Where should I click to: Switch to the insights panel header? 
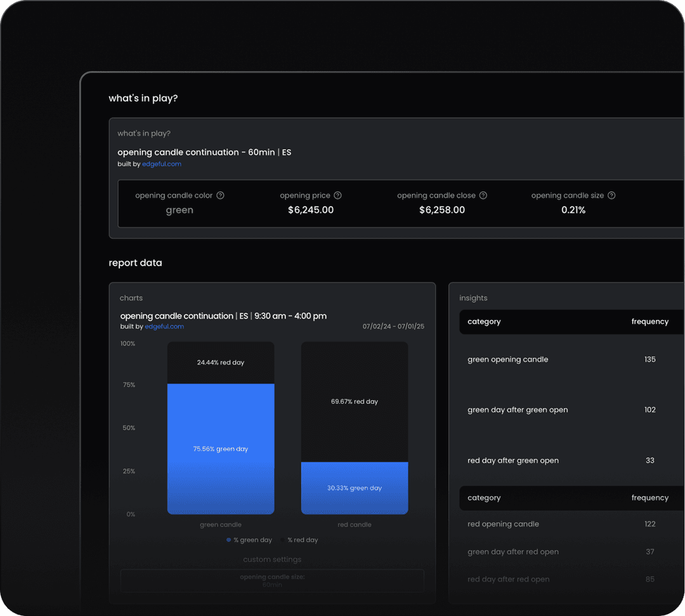pos(473,298)
